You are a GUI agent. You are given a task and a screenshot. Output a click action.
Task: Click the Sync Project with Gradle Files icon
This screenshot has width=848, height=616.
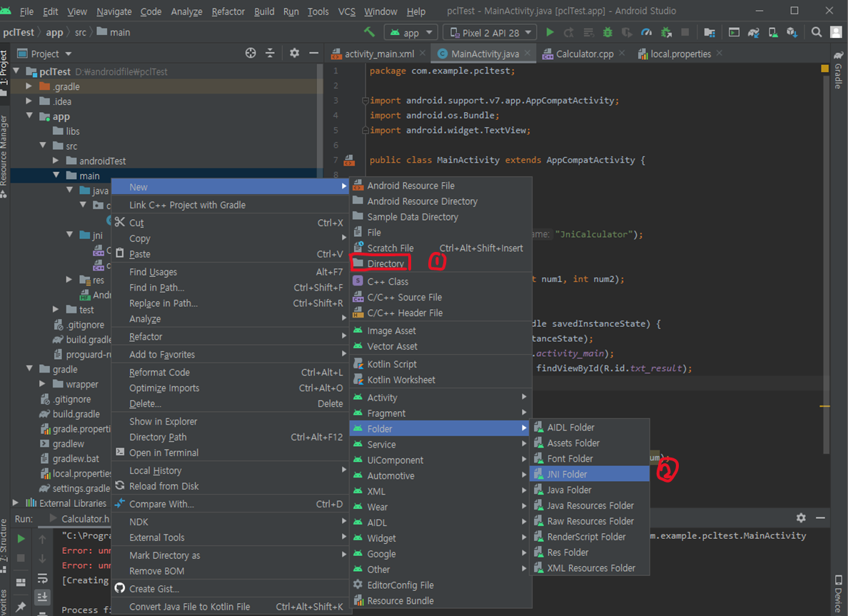[x=753, y=32]
